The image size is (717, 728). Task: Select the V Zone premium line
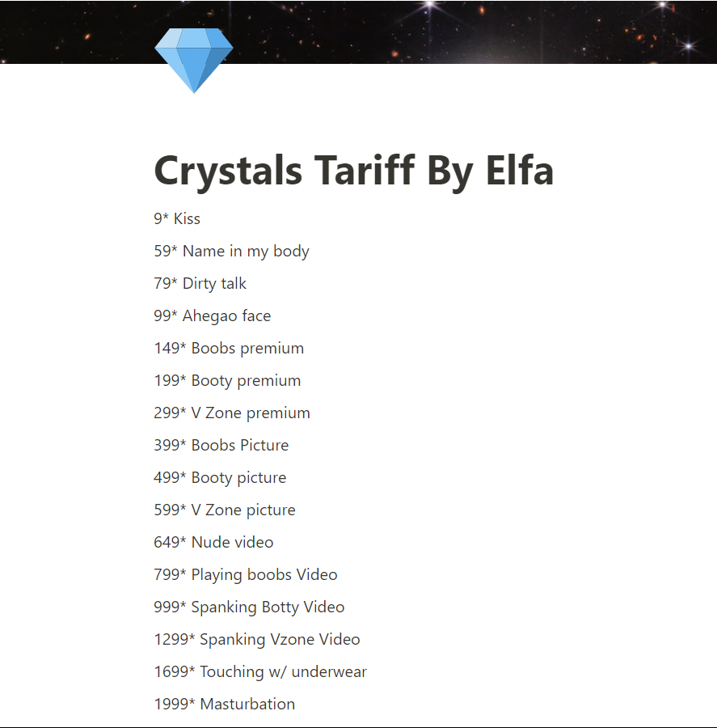point(232,413)
